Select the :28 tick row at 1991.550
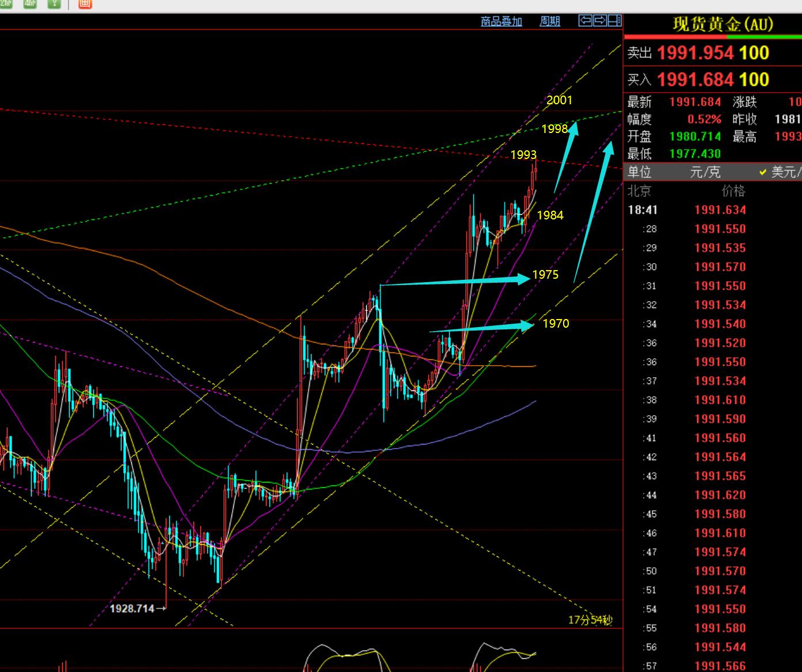This screenshot has width=802, height=672. click(713, 229)
